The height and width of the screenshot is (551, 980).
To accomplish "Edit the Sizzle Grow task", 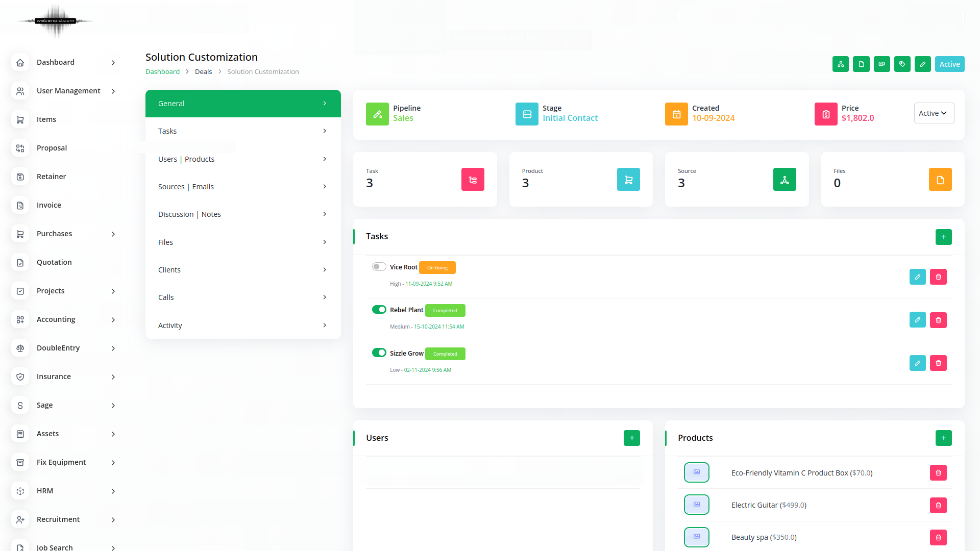I will pos(917,363).
